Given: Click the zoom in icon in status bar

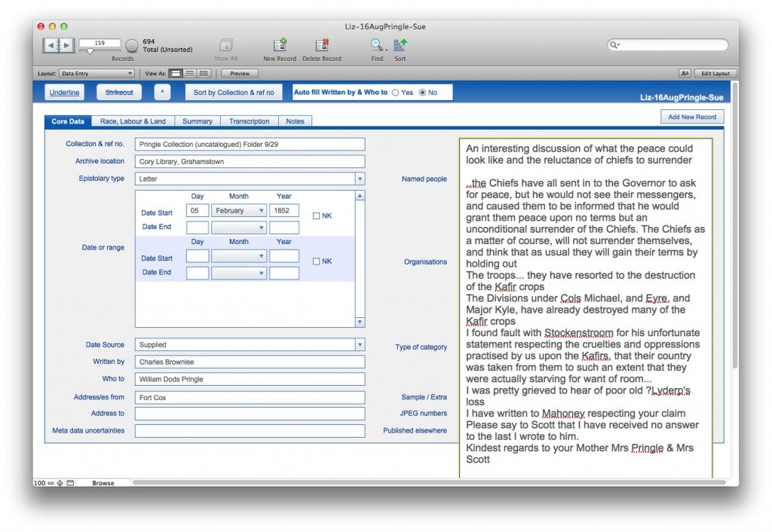Looking at the screenshot, I should point(60,483).
